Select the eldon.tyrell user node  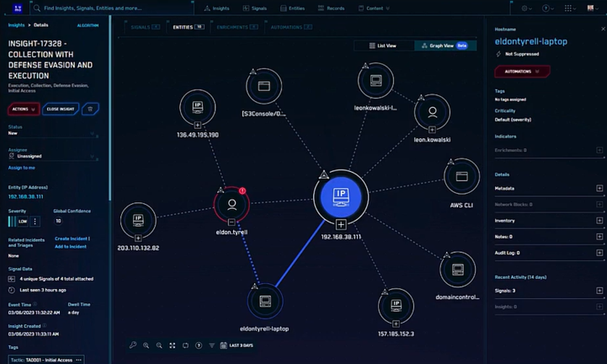coord(231,204)
